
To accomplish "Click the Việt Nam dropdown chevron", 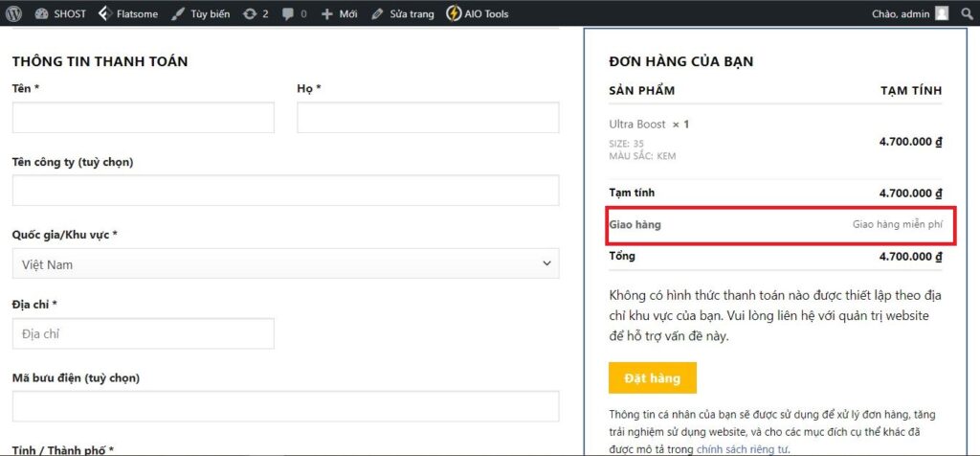I will [546, 263].
